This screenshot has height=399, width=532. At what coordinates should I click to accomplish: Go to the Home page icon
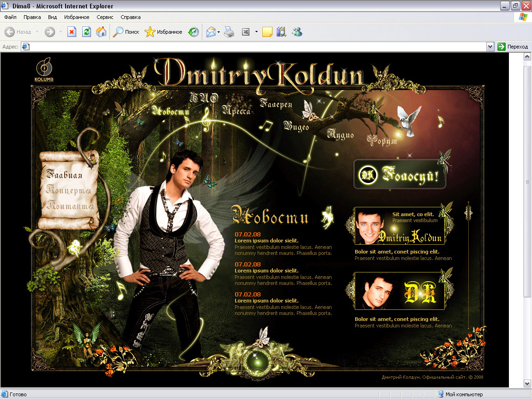pos(101,32)
